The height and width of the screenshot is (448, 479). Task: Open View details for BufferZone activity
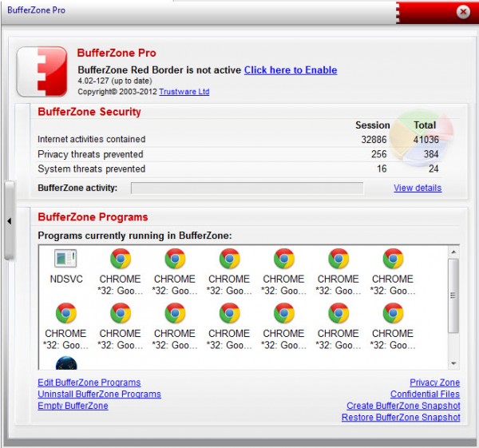coord(417,188)
